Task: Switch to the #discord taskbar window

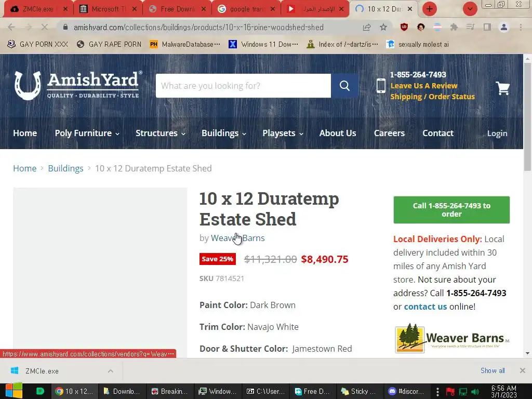Action: point(407,391)
